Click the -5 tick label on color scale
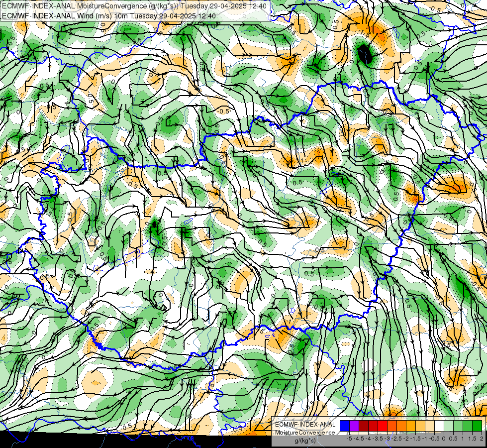 tap(349, 439)
